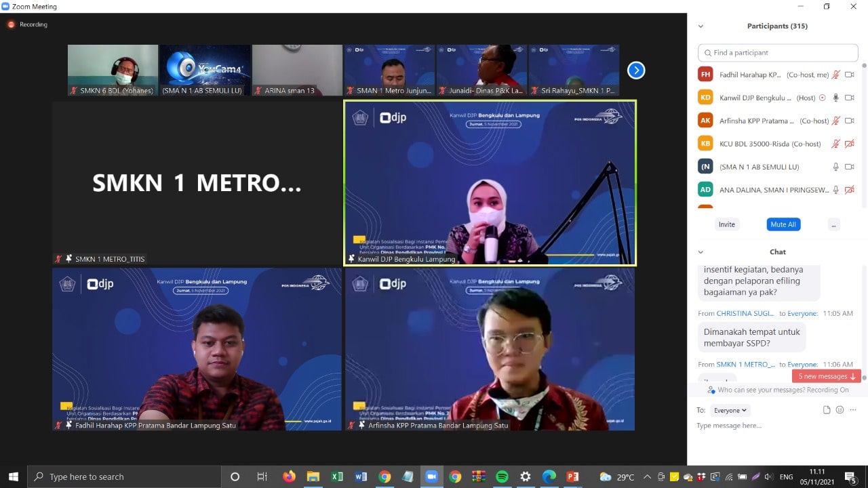The width and height of the screenshot is (868, 488).
Task: Click the Invite button
Action: [x=726, y=224]
